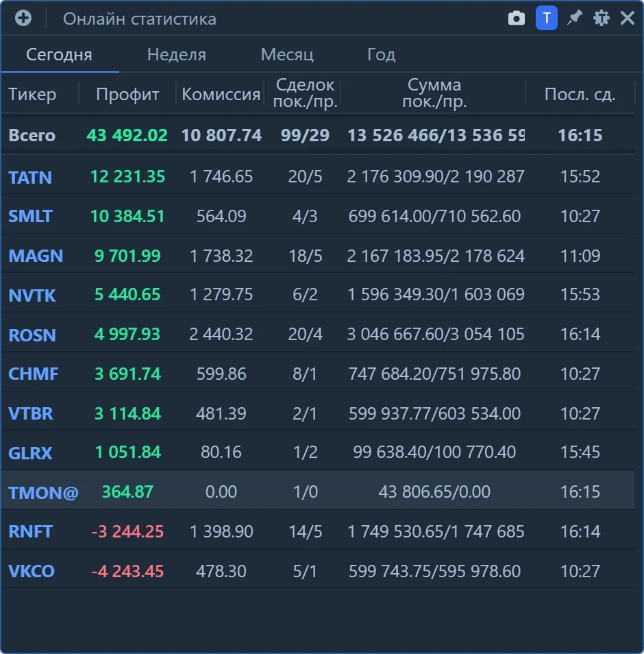This screenshot has width=644, height=654.
Task: Click ROSN profit 4 997.93
Action: [x=127, y=334]
